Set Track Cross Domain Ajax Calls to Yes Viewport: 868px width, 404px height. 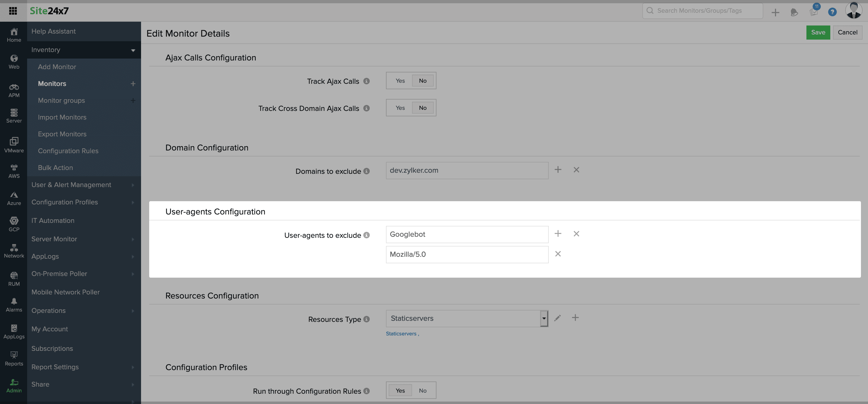pyautogui.click(x=400, y=107)
